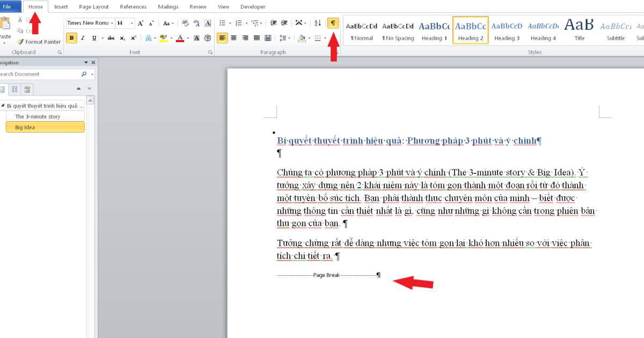Click the Sort button in the Paragraph group
Viewport: 644px width, 338px height.
(x=317, y=23)
